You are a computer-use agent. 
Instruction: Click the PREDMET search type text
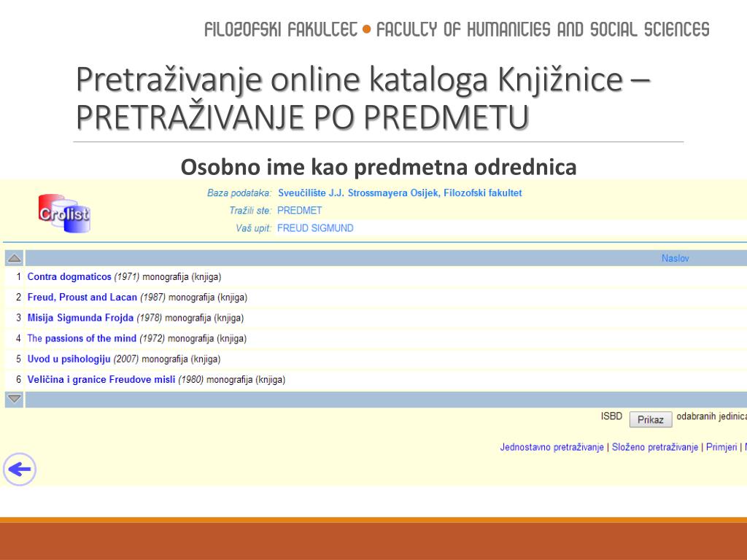coord(299,211)
